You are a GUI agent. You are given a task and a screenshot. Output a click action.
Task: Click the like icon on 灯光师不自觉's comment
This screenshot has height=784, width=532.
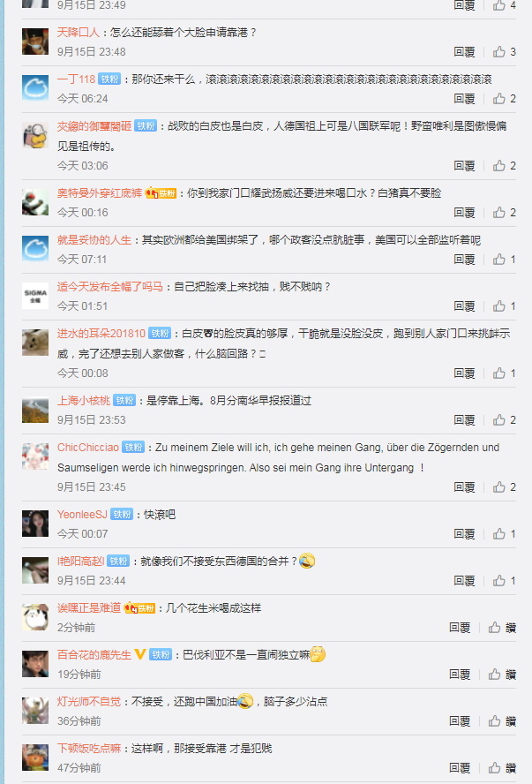pos(495,721)
